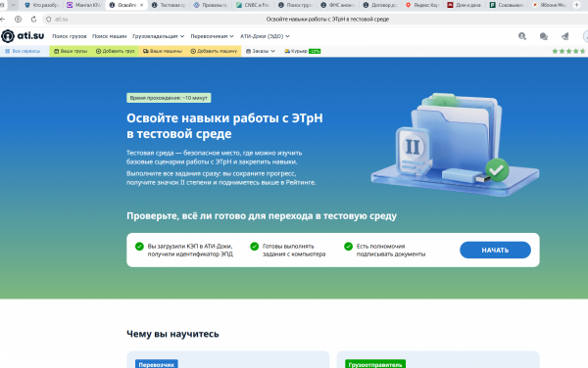This screenshot has width=588, height=368.
Task: Click the five-star rating in the header
Action: [568, 51]
